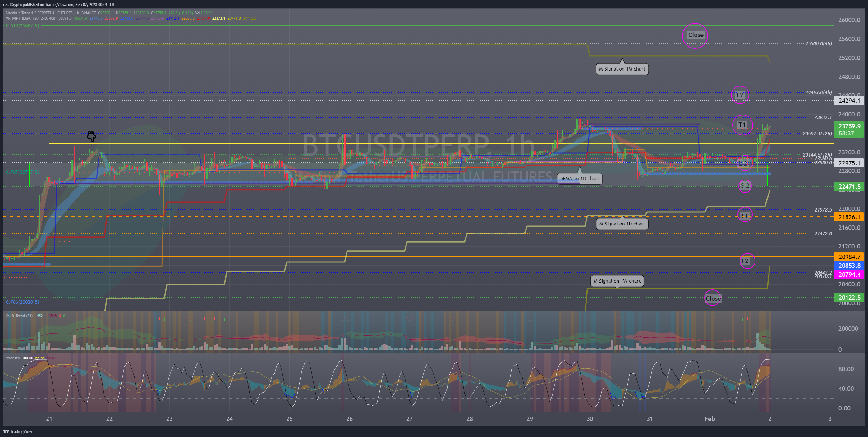Click the 24463.0(4h) level label
The image size is (868, 437).
pyautogui.click(x=818, y=92)
